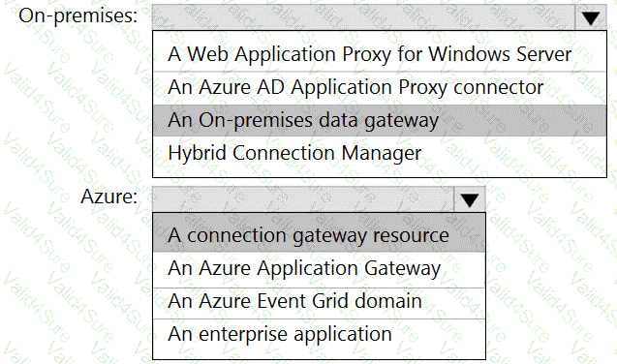This screenshot has height=364, width=617.
Task: Click the highlighted On-premises data gateway row
Action: pos(380,120)
